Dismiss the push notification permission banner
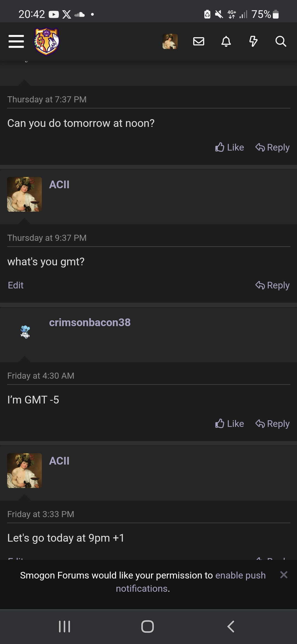 [x=284, y=575]
